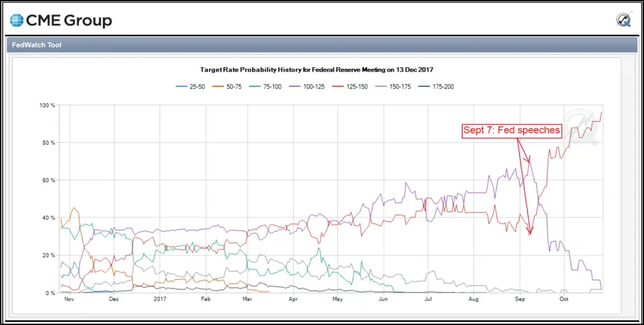This screenshot has width=644, height=325.
Task: Click the 100 % label on the y-axis
Action: click(47, 105)
